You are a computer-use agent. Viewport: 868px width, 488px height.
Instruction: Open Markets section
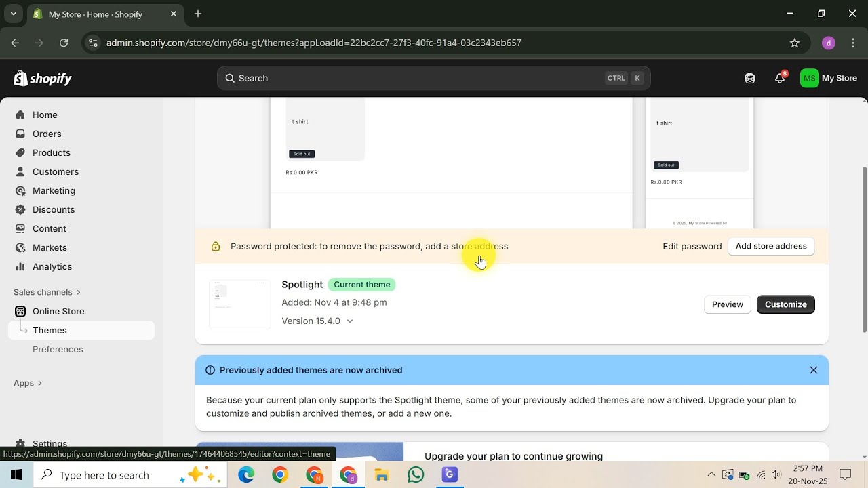click(x=50, y=247)
